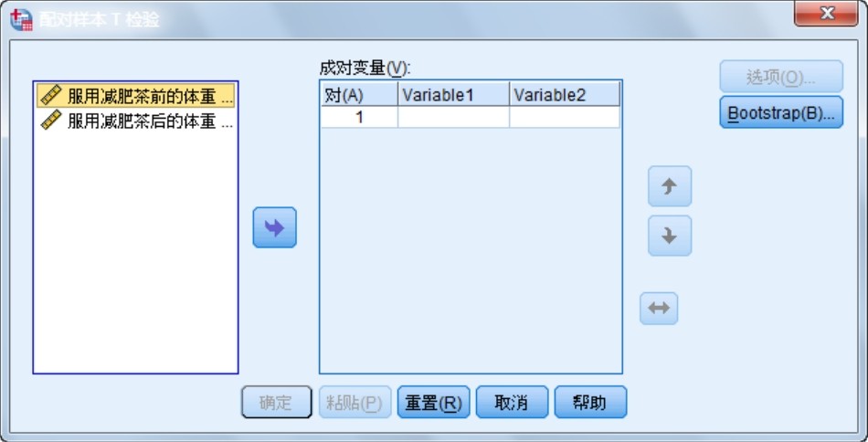Click pair number 1 row cell
Viewport: 868px width, 442px height.
359,117
